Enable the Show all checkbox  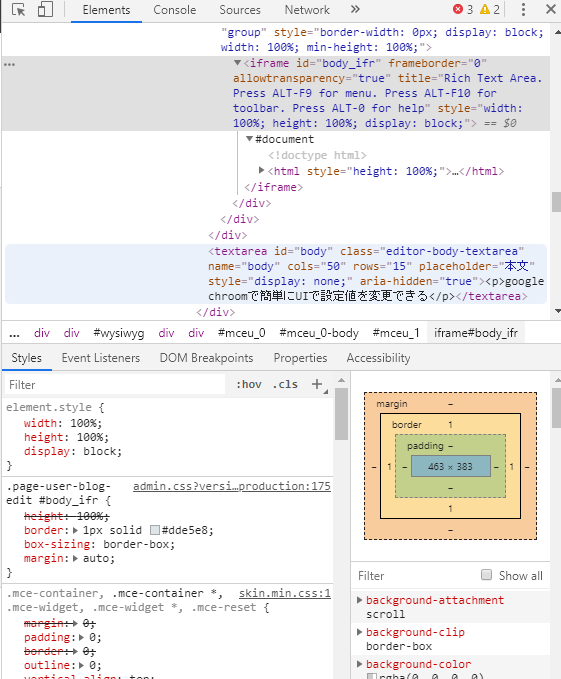(x=487, y=575)
